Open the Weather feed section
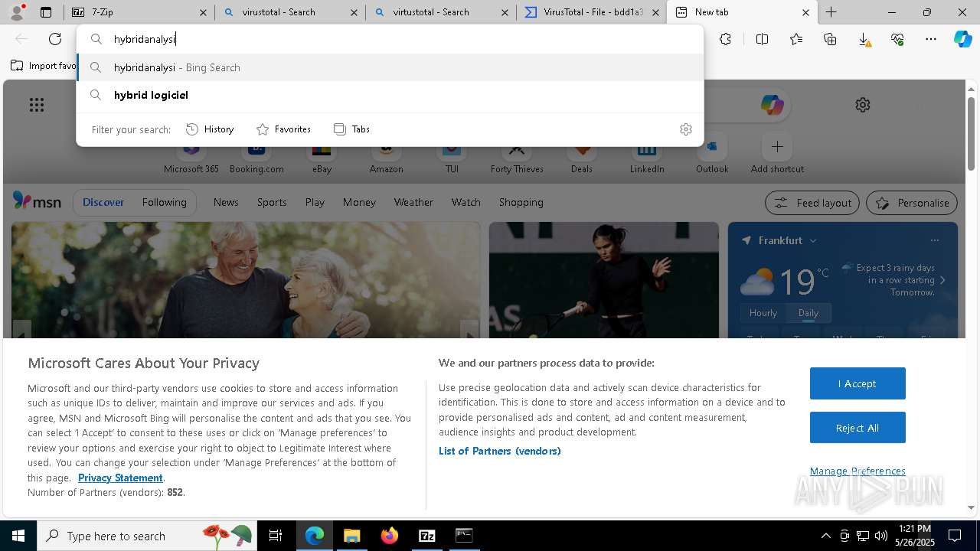980x551 pixels. click(413, 202)
